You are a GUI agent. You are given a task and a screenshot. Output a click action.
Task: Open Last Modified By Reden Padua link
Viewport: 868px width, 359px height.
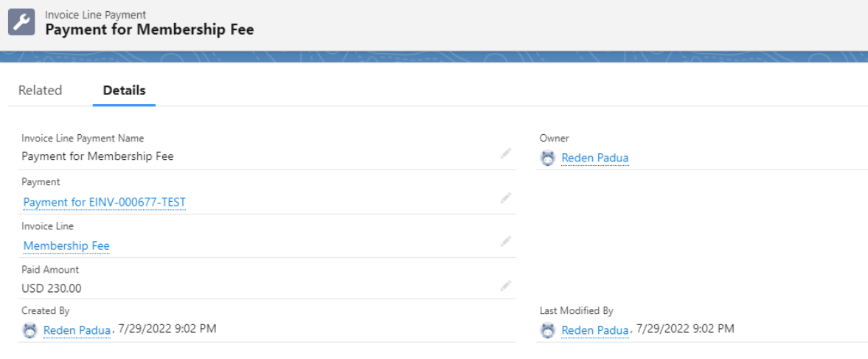click(595, 330)
